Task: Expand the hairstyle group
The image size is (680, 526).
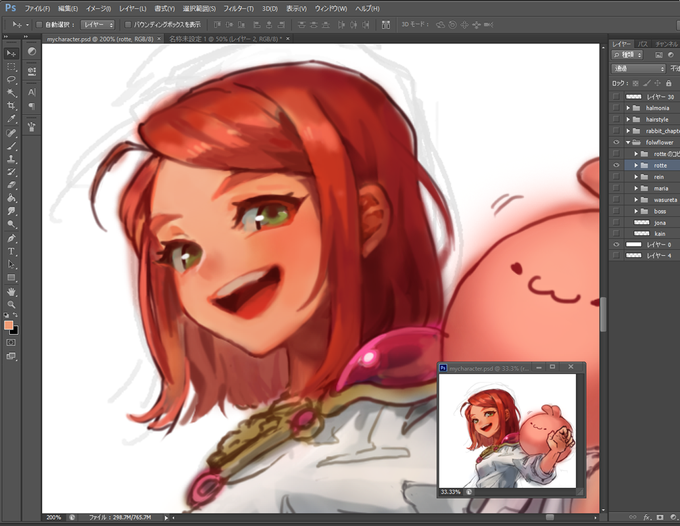Action: tap(628, 119)
